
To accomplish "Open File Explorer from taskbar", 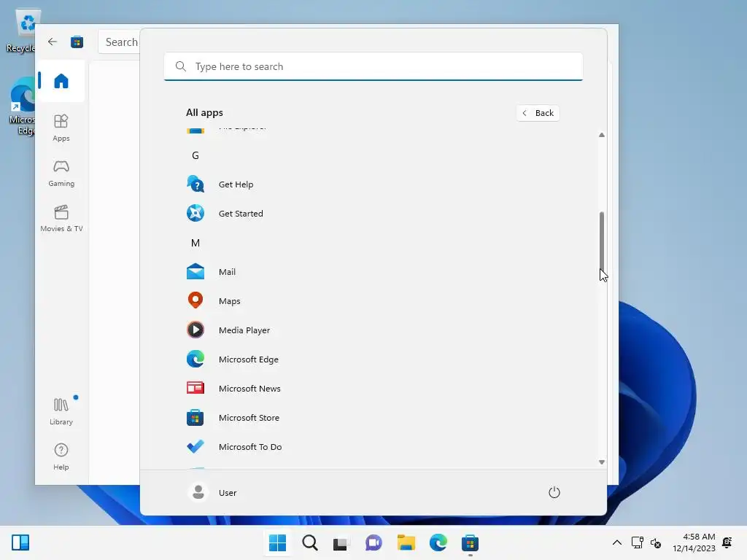I will click(x=406, y=542).
